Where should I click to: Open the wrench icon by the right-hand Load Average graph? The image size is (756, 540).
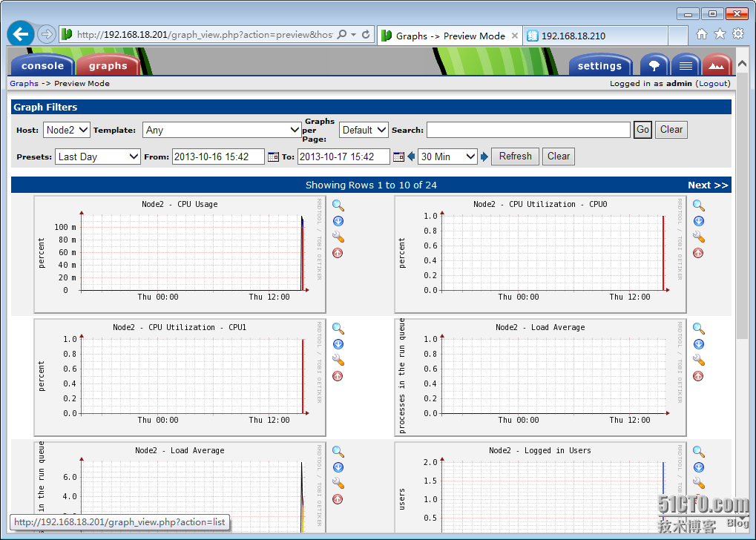[699, 360]
